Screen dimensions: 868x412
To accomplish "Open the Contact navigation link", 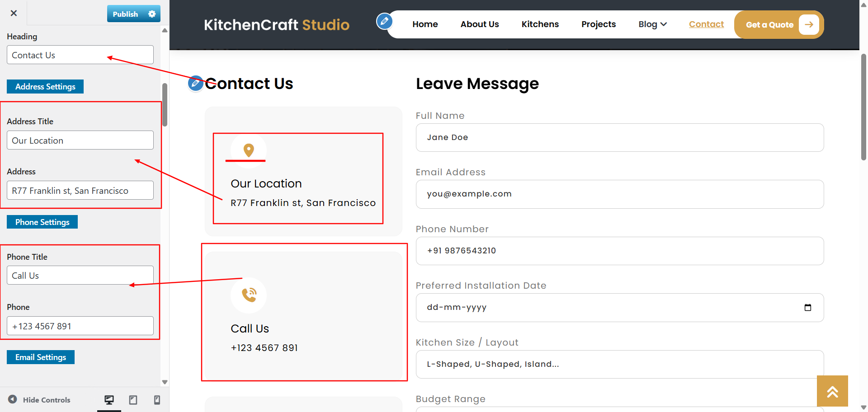I will pos(706,24).
